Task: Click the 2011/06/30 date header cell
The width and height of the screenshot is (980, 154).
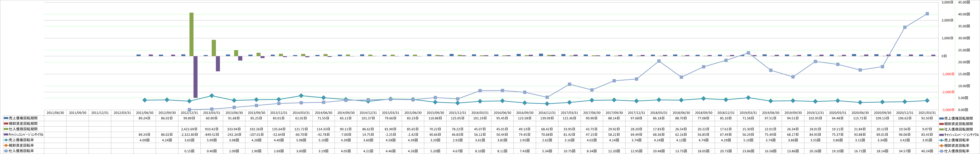Action: point(55,113)
